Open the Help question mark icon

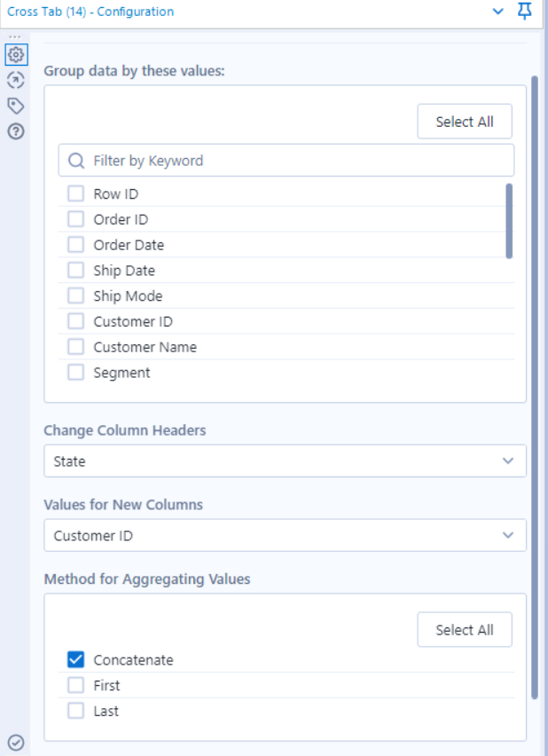(x=16, y=131)
